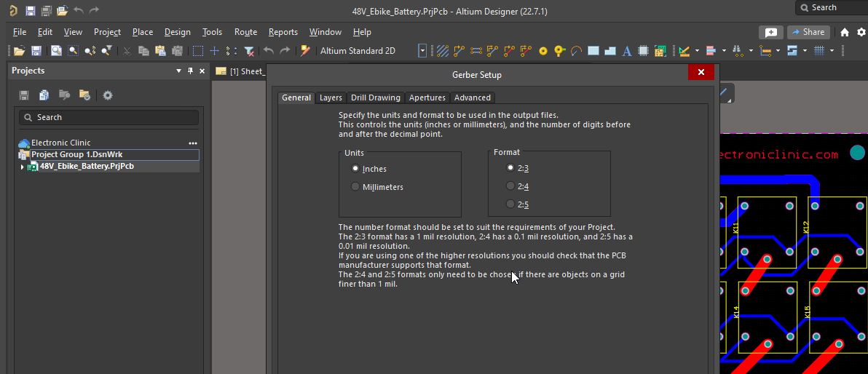Viewport: 868px width, 374px height.
Task: Click the Share button
Action: point(808,32)
